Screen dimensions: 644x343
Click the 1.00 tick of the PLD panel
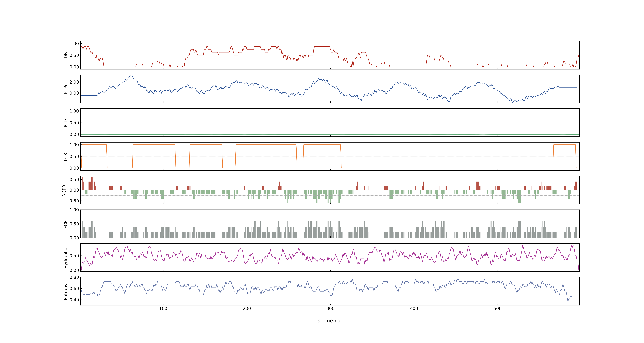click(x=74, y=111)
